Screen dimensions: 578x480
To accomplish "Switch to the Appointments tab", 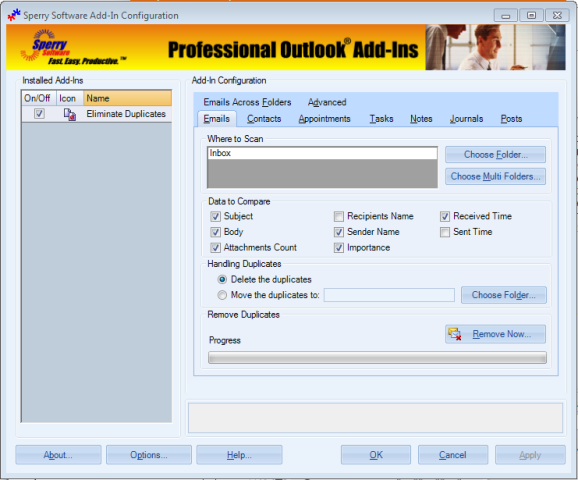I will [x=324, y=119].
